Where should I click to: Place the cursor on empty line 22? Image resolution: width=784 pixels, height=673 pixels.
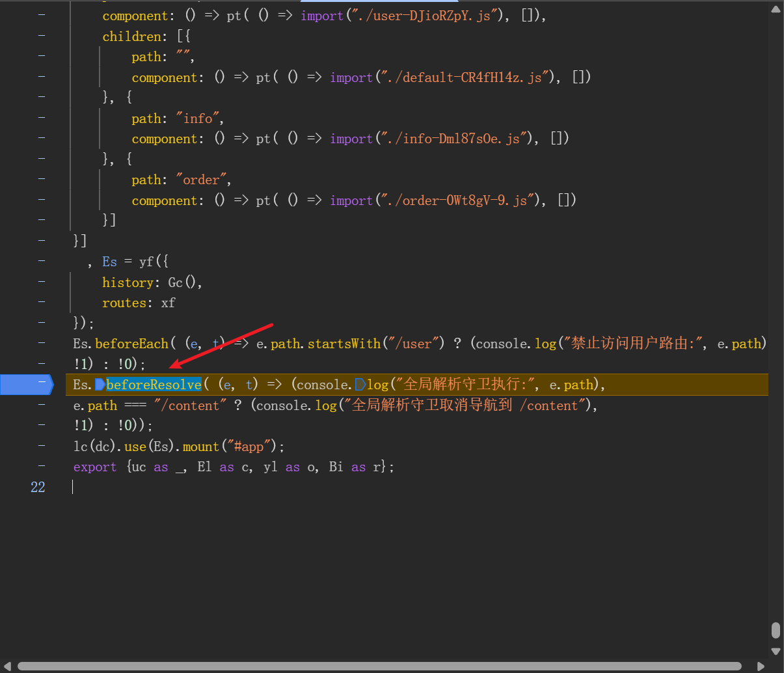click(260, 487)
